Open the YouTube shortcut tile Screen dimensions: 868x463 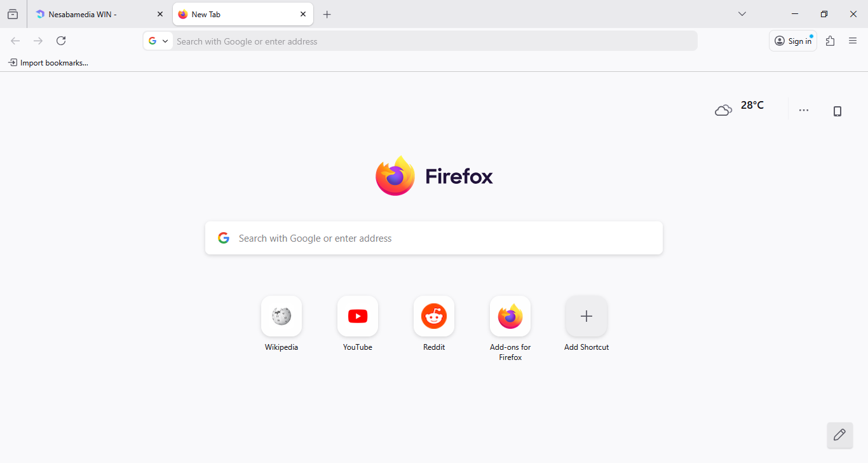(x=358, y=316)
